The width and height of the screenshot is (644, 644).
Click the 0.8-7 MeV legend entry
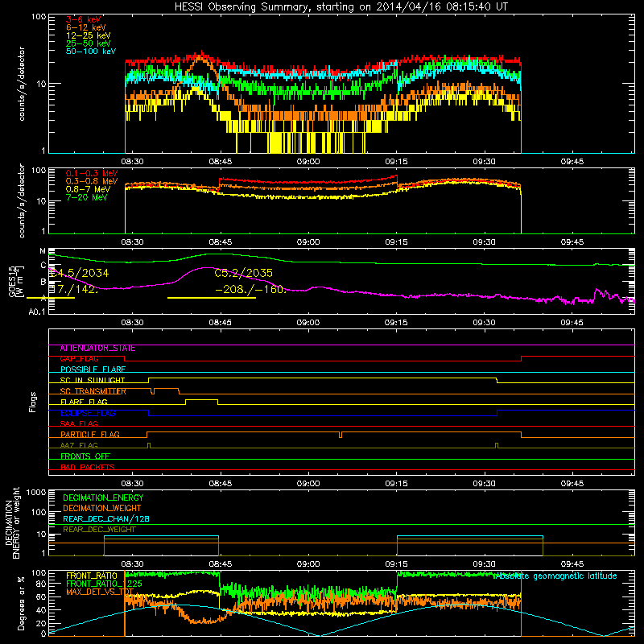(x=88, y=189)
